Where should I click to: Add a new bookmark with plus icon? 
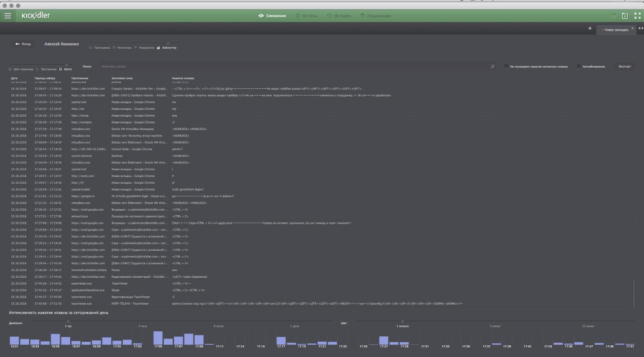[590, 28]
